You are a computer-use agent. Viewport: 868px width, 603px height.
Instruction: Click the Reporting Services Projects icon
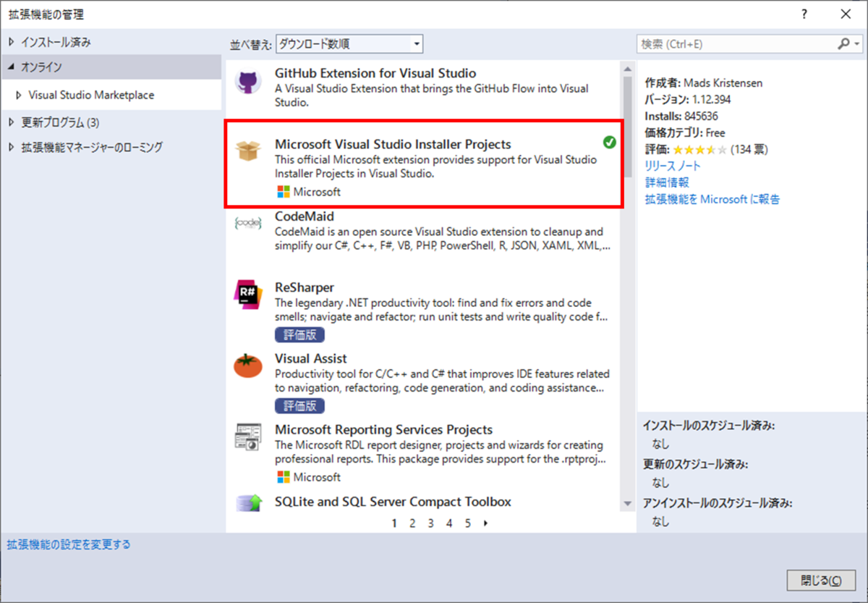(248, 437)
